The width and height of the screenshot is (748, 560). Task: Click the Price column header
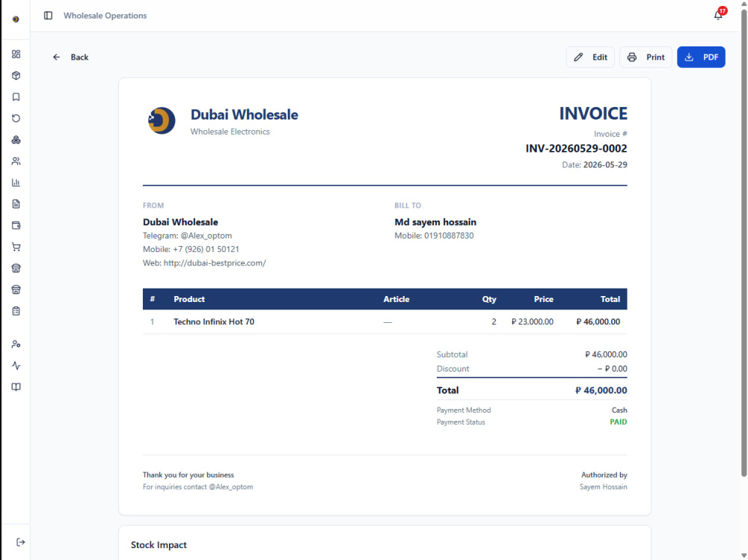543,299
